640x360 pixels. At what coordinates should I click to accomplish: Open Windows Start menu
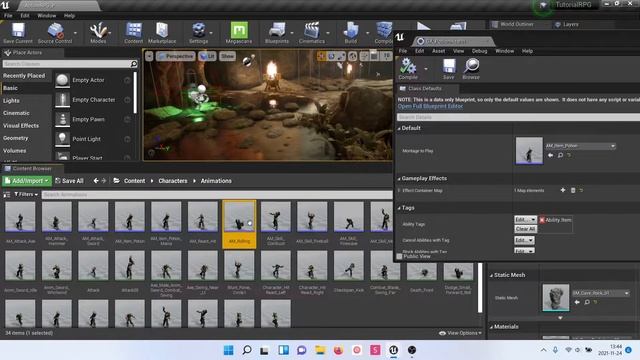coord(229,350)
